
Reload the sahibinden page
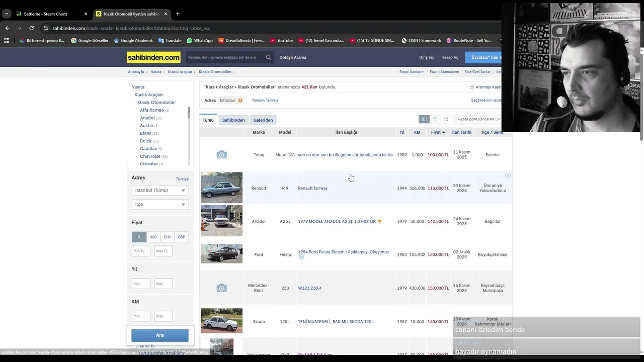(31, 28)
